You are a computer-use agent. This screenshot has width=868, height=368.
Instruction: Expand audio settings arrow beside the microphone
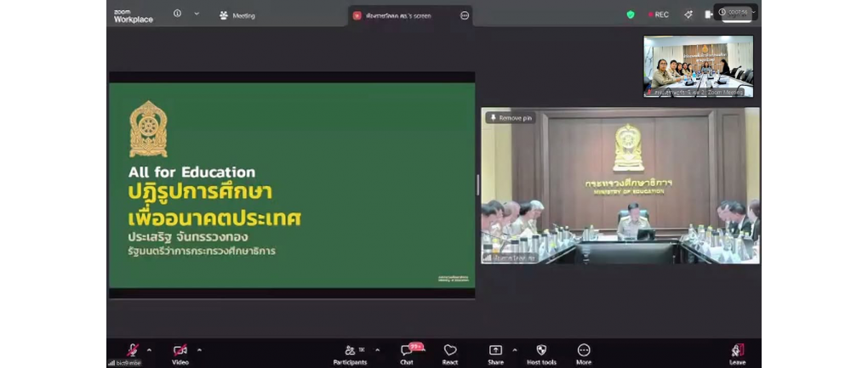(x=149, y=349)
